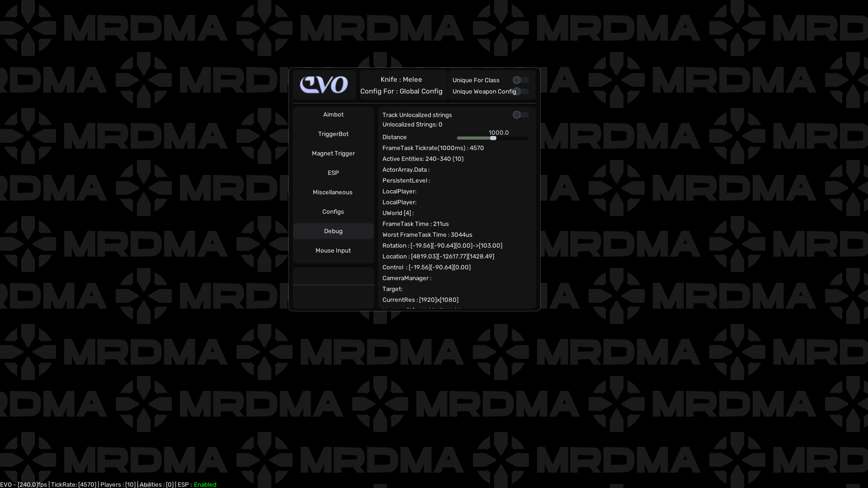The height and width of the screenshot is (488, 868).
Task: Click the Config For : Global Config text
Action: coord(401,91)
